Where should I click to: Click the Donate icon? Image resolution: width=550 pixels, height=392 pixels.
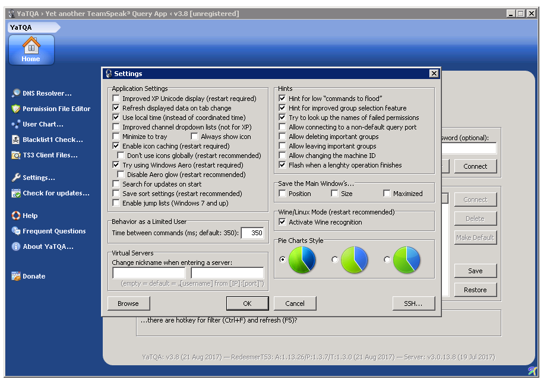click(16, 276)
